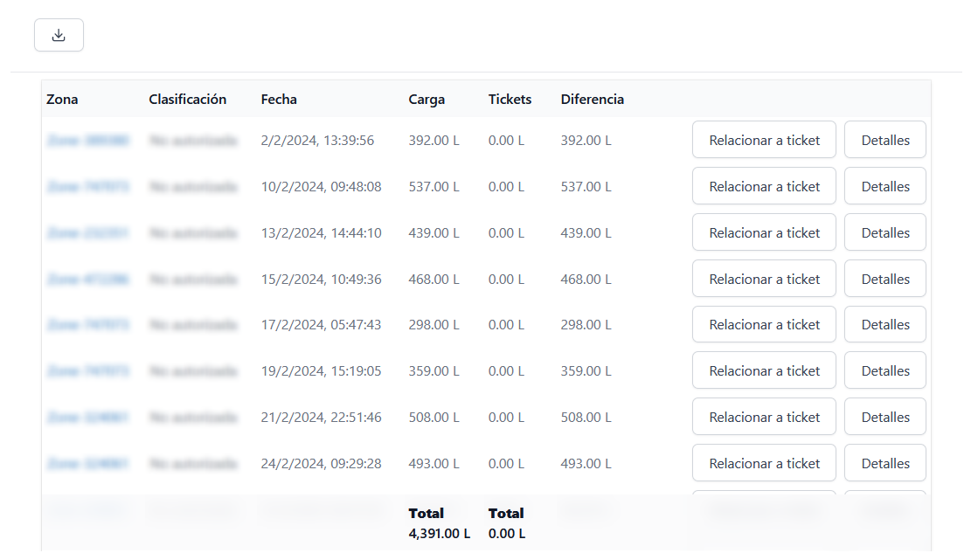Click the Diferencia column header

coord(592,100)
